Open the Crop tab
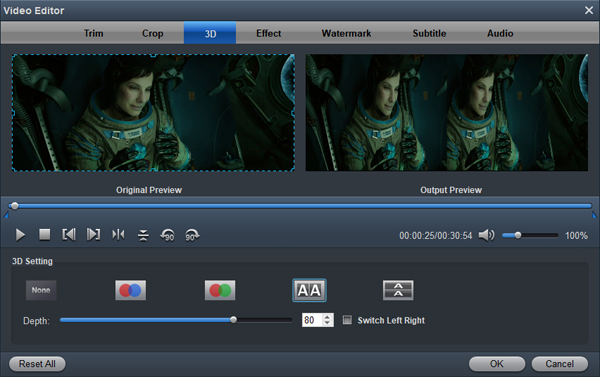The height and width of the screenshot is (377, 600). [x=153, y=33]
